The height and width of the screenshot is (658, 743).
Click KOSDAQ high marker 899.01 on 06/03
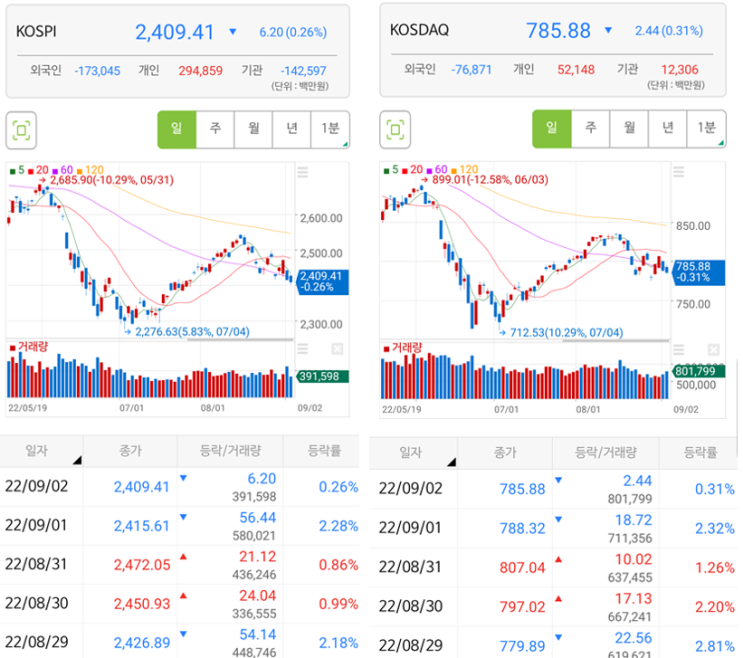pyautogui.click(x=485, y=180)
